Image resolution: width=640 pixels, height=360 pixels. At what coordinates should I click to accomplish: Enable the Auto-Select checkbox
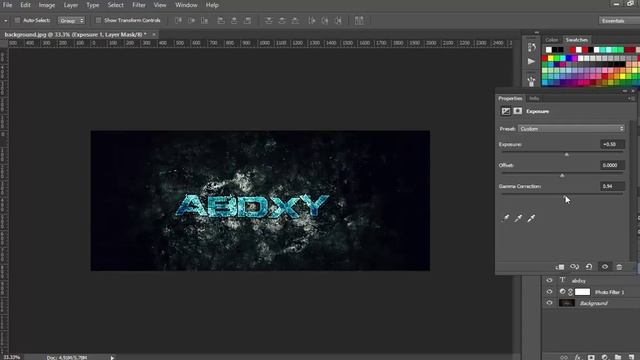pos(17,20)
